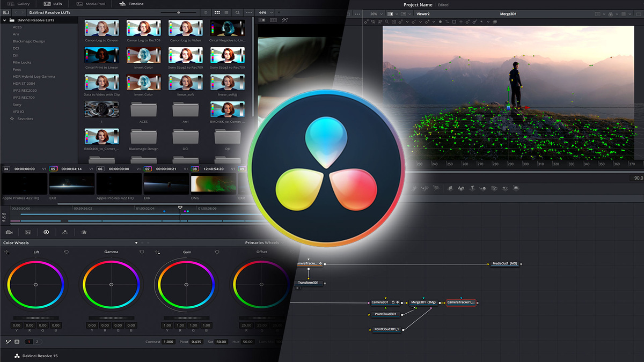644x362 pixels.
Task: Select the MediaOut1 (MO) node
Action: point(505,264)
